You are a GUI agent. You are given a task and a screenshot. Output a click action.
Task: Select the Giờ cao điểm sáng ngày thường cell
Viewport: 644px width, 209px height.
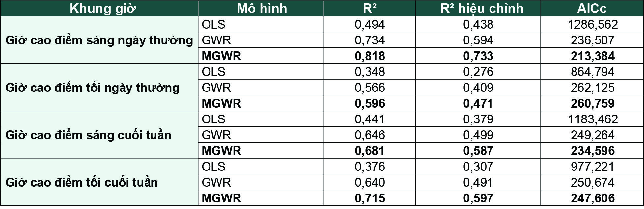(99, 40)
